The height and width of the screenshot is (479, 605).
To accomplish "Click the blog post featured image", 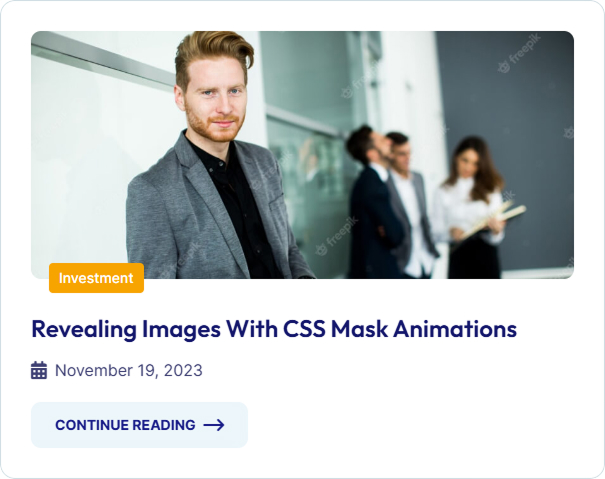I will [x=302, y=155].
